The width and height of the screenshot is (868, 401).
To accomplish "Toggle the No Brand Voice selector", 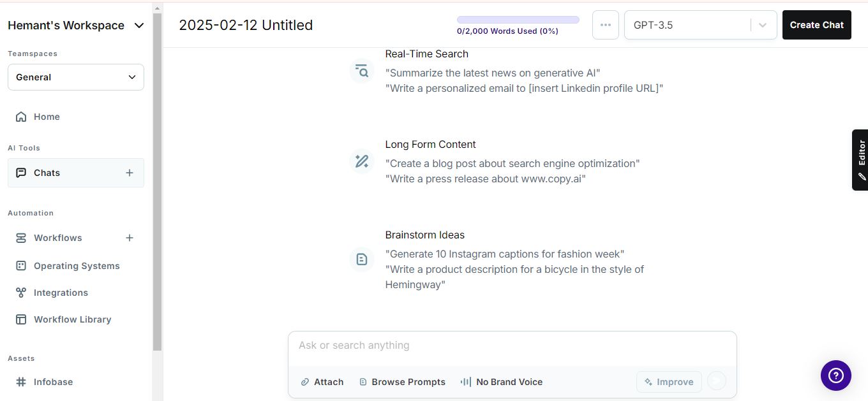I will pyautogui.click(x=502, y=382).
